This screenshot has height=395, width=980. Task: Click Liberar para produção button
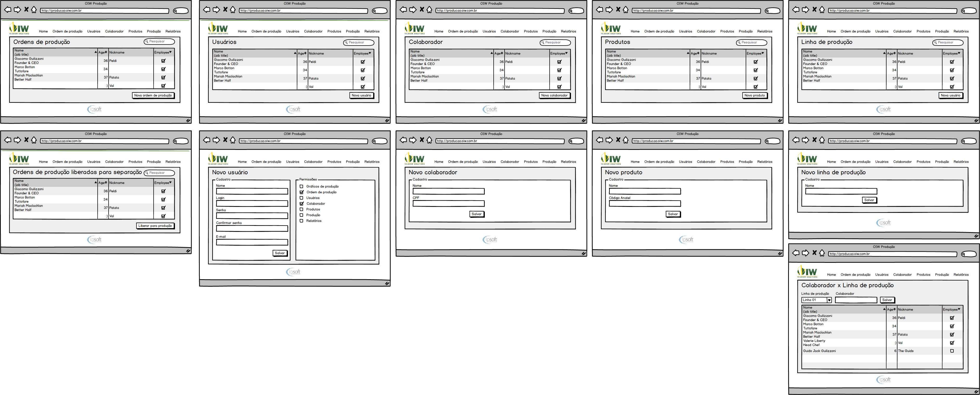point(155,226)
